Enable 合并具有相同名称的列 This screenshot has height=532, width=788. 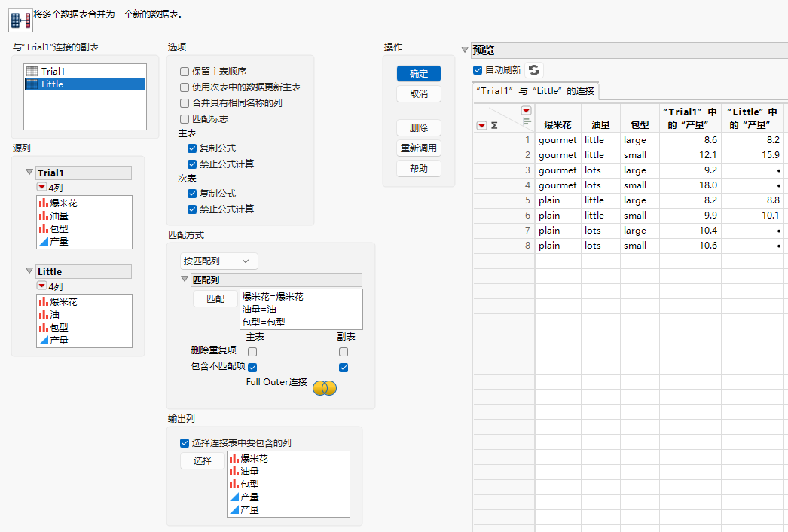click(x=185, y=103)
